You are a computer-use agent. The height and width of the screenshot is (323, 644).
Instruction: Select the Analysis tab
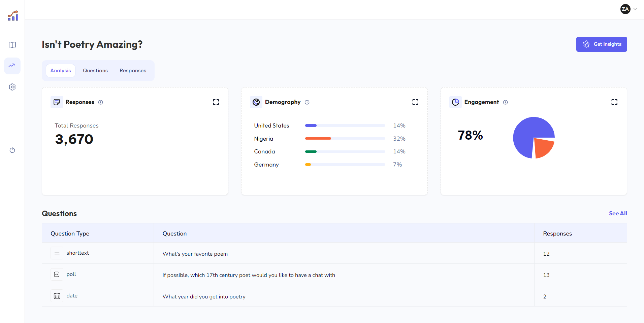61,71
